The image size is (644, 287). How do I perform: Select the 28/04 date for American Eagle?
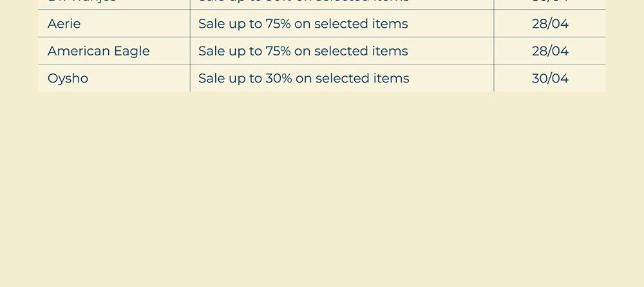tap(550, 51)
